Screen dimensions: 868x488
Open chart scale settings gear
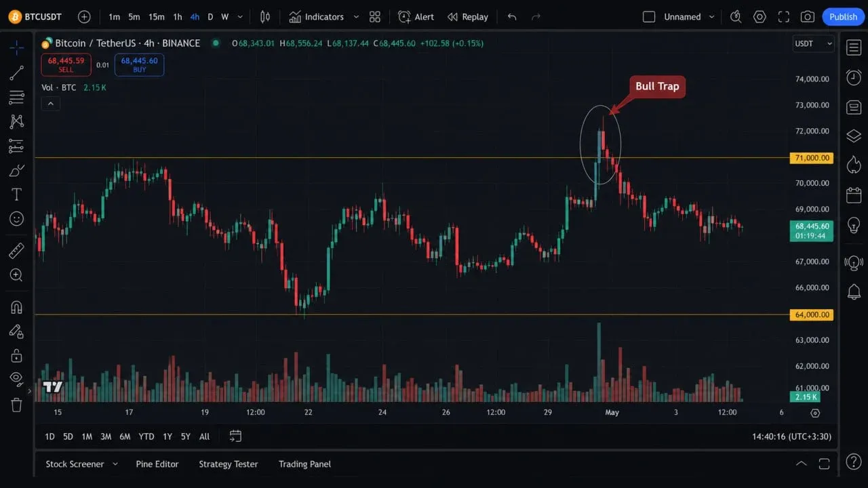click(815, 413)
